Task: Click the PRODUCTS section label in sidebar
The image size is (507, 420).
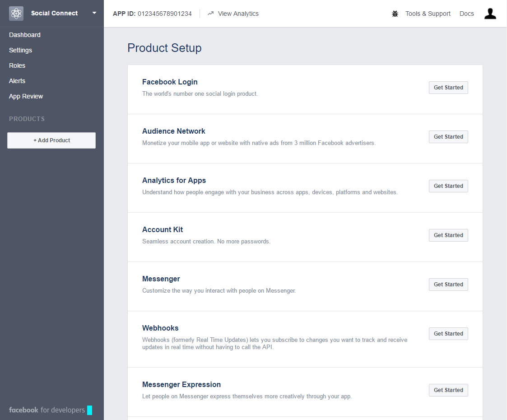Action: coord(27,119)
